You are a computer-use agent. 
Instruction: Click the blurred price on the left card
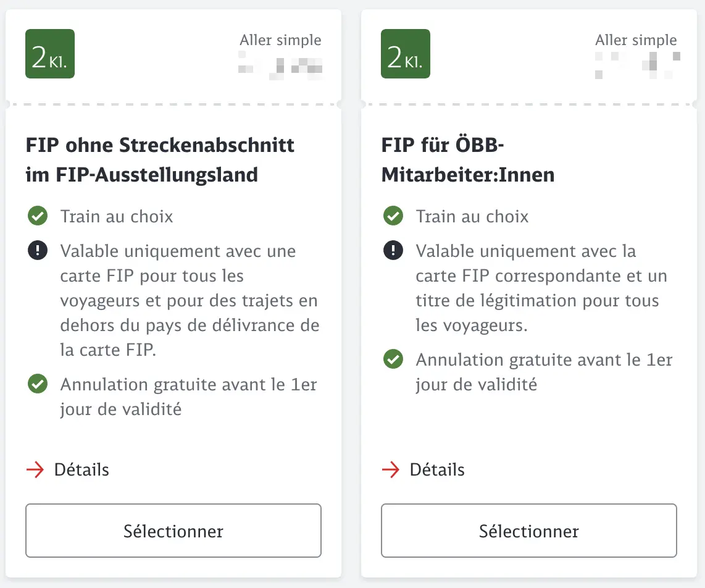pyautogui.click(x=281, y=66)
